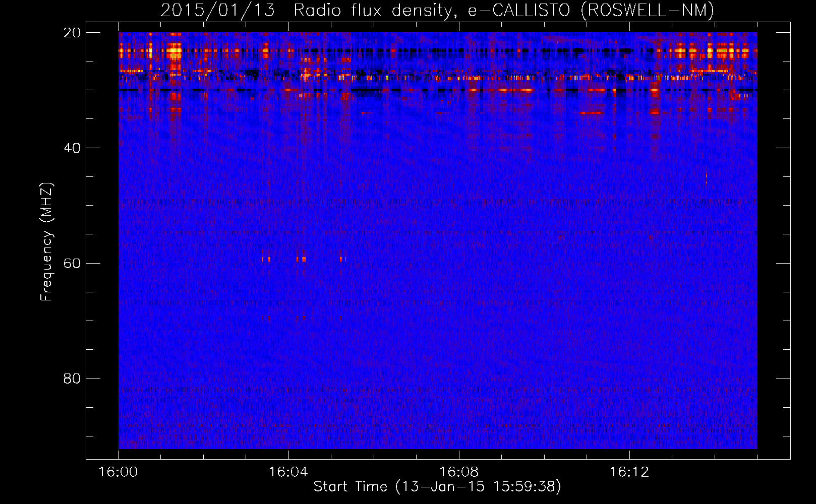Click the 16:12 time tick label
Viewport: 816px width, 504px height.
click(629, 472)
